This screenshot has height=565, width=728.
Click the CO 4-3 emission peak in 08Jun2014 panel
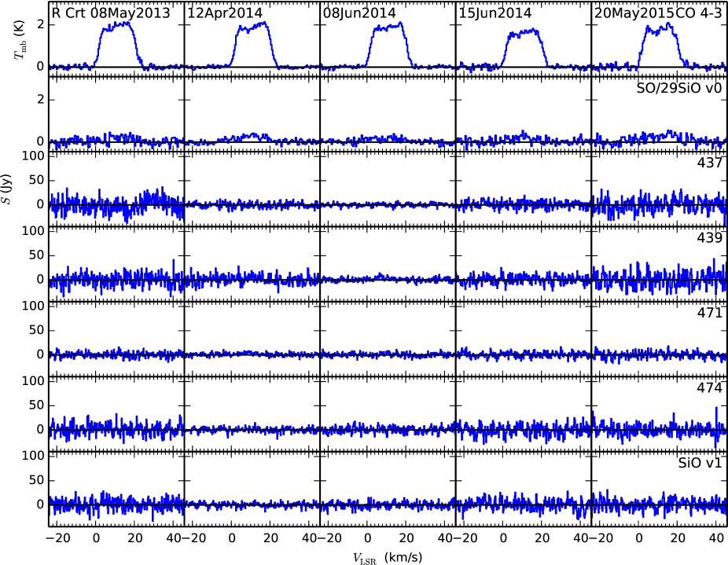tap(388, 45)
